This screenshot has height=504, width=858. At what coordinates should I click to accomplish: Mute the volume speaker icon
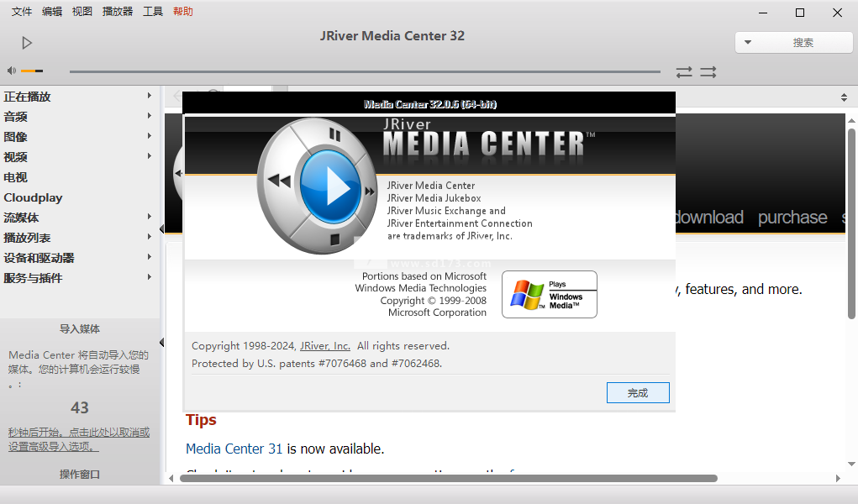[12, 71]
